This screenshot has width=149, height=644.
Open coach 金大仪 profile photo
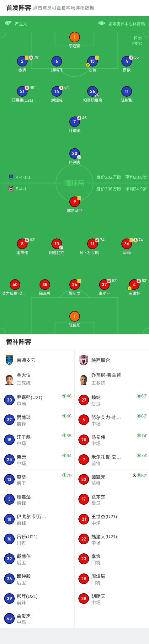[x=9, y=379]
